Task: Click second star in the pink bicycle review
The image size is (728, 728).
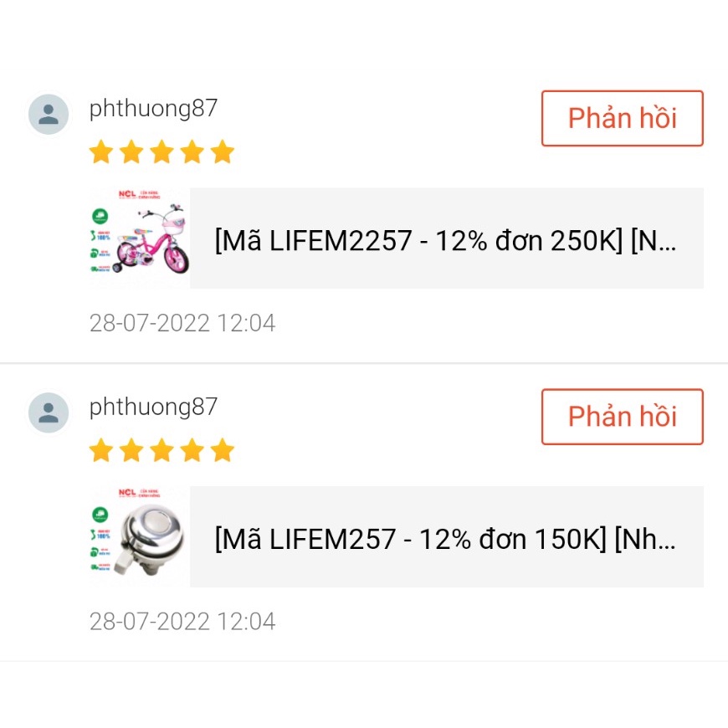Action: 131,152
